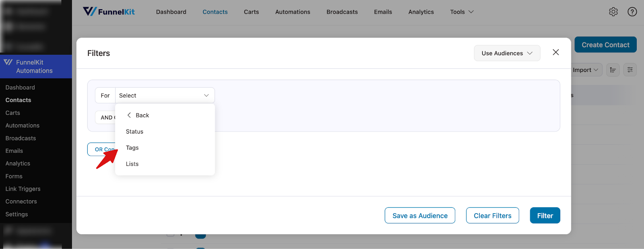Click the column layout icon beside Import
The height and width of the screenshot is (249, 644).
613,70
